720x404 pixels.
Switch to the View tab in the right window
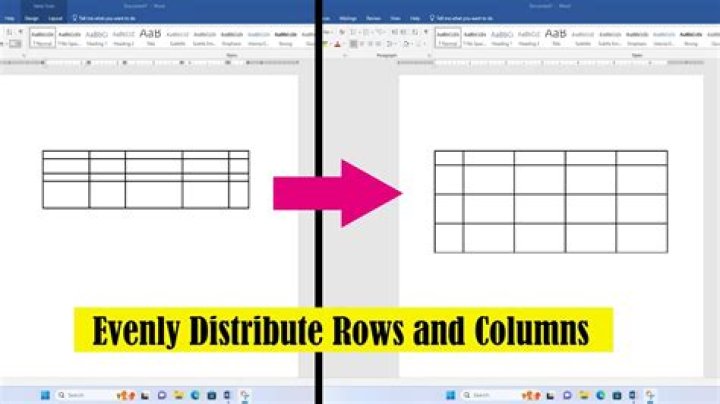point(395,18)
